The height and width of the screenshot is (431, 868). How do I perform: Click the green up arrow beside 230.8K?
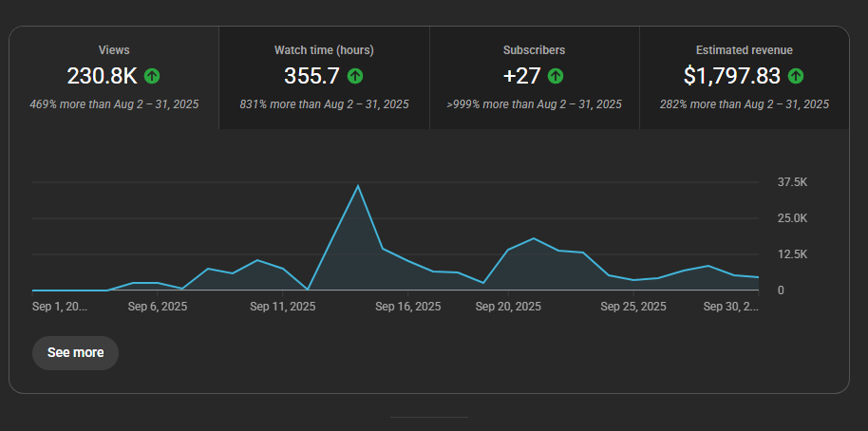click(x=152, y=76)
